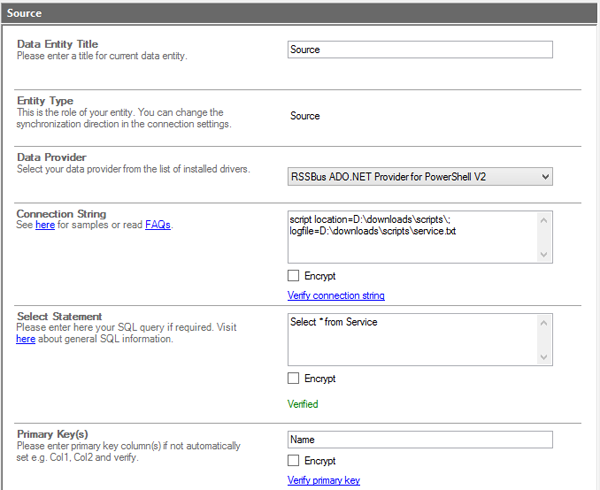Open the FAQs link
The height and width of the screenshot is (490, 600).
pyautogui.click(x=157, y=226)
